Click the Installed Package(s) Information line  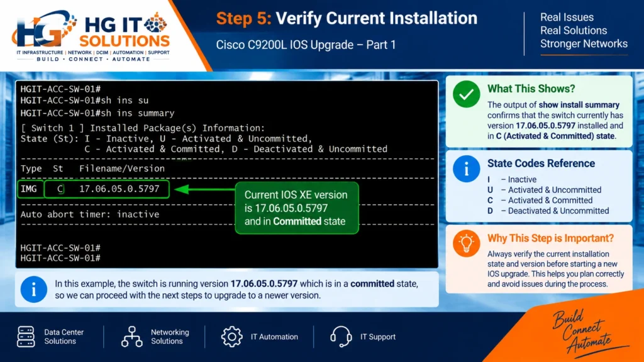point(143,128)
